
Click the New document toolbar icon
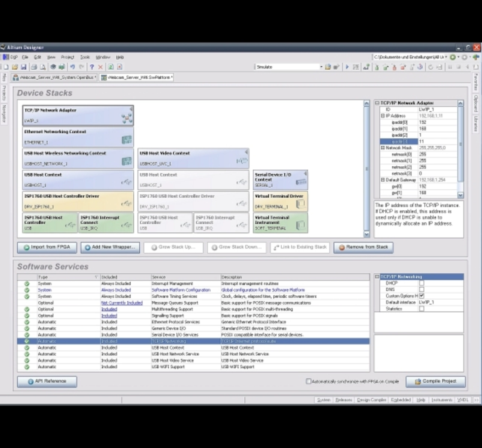point(6,67)
